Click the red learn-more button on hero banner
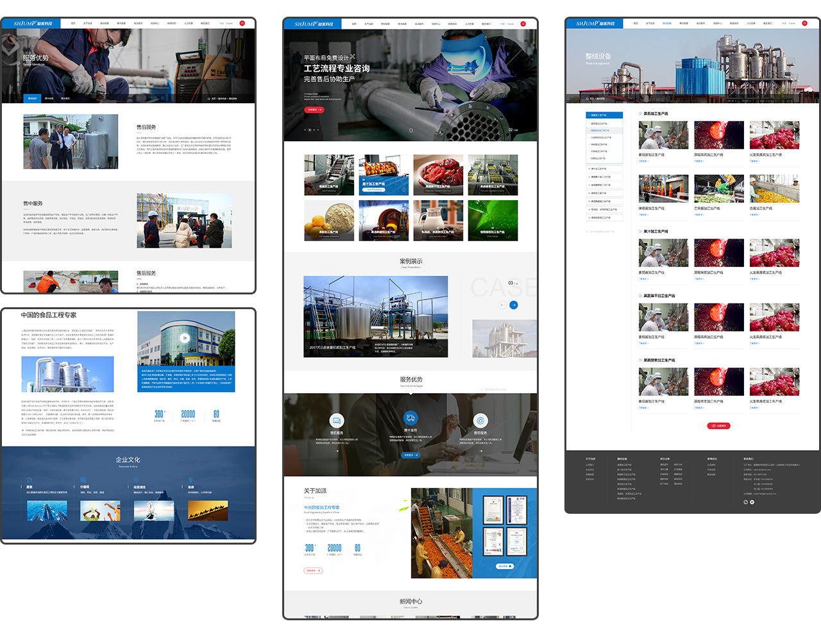Image resolution: width=821 pixels, height=644 pixels. 314,110
